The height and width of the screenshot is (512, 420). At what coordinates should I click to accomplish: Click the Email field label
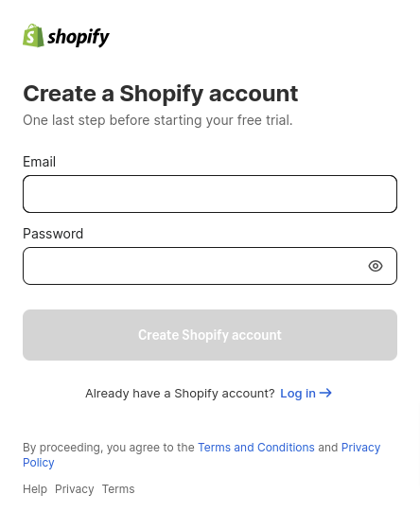click(x=39, y=162)
